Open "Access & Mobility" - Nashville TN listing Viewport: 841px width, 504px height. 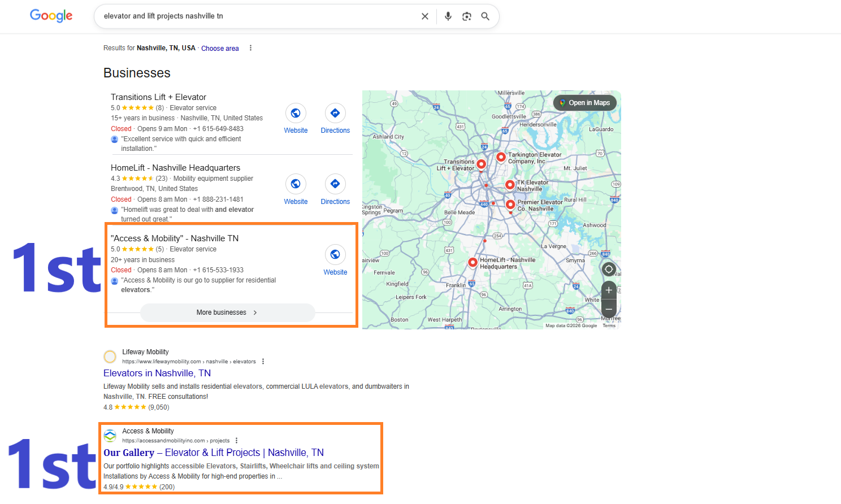[175, 238]
